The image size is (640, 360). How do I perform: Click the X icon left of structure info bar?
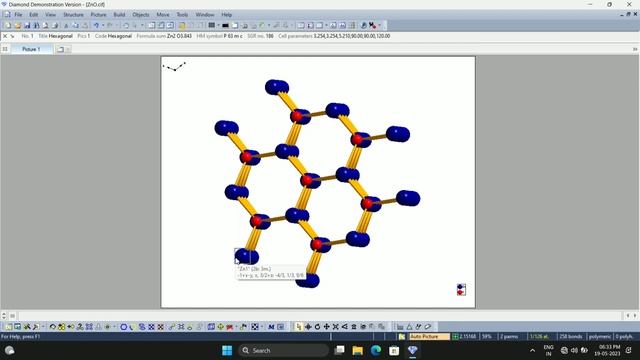[x=5, y=36]
